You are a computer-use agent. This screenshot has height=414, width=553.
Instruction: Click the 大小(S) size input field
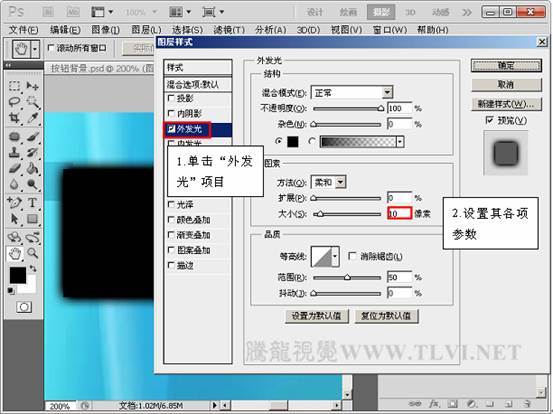(399, 213)
